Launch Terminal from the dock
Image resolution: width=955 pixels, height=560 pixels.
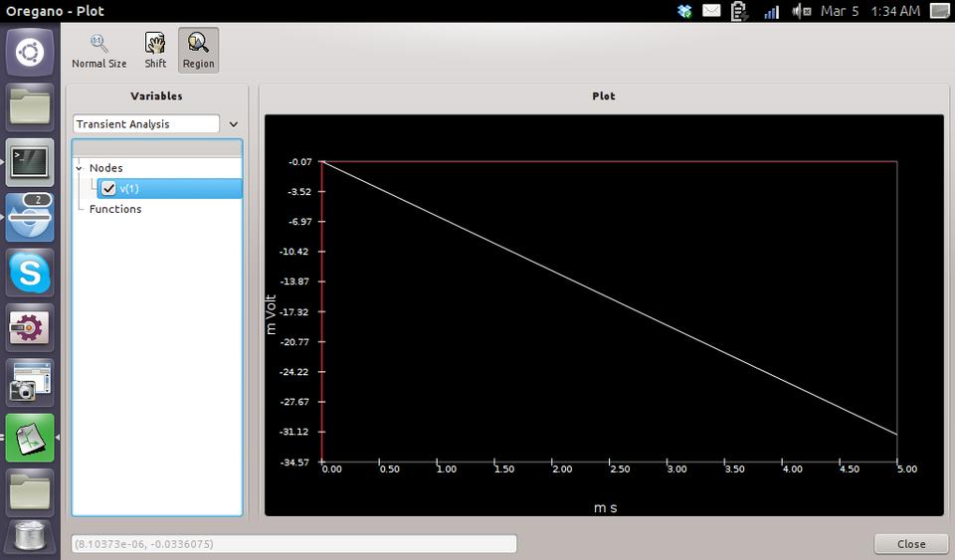click(30, 162)
